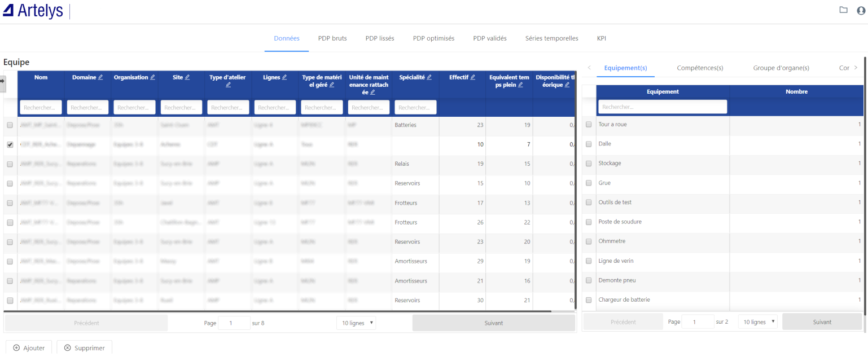Click pencil icon next to Site header
This screenshot has width=868, height=357.
click(187, 77)
